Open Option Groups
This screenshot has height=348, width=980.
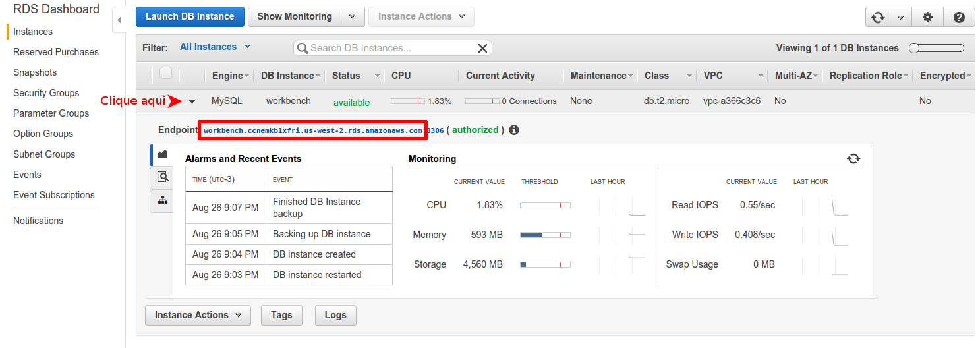coord(43,134)
